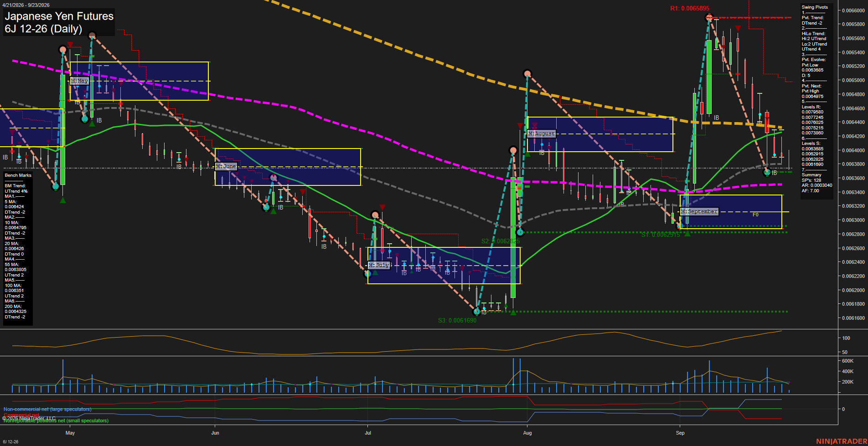
Task: Click the Nonreportable positions net legend entry
Action: (56, 420)
